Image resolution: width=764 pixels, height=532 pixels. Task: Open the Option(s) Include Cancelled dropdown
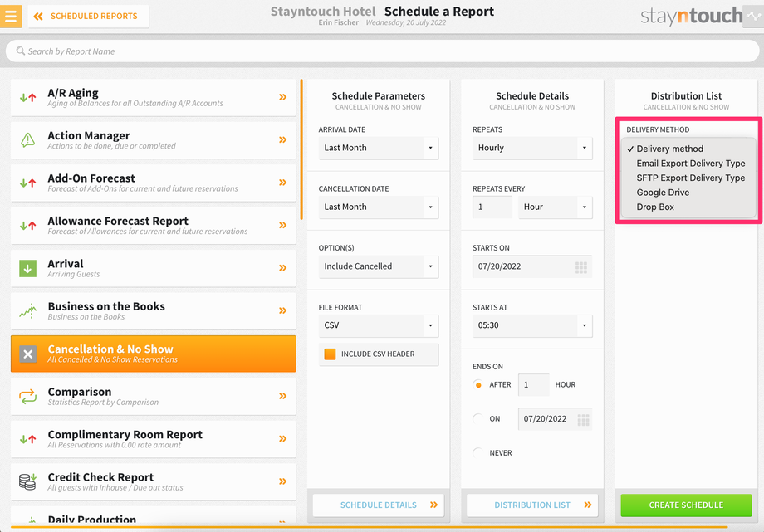coord(379,266)
